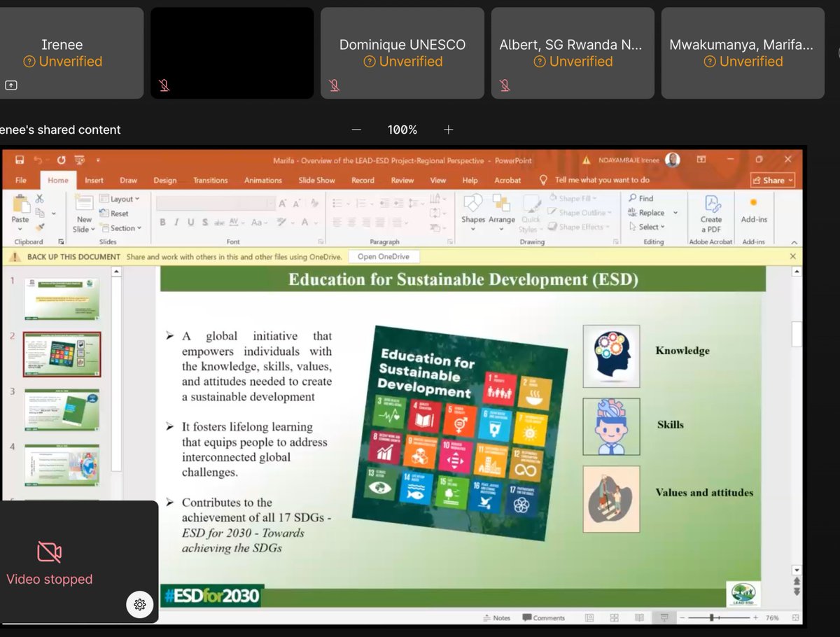Viewport: 840px width, 637px height.
Task: Open the Slide Show tab
Action: [316, 180]
